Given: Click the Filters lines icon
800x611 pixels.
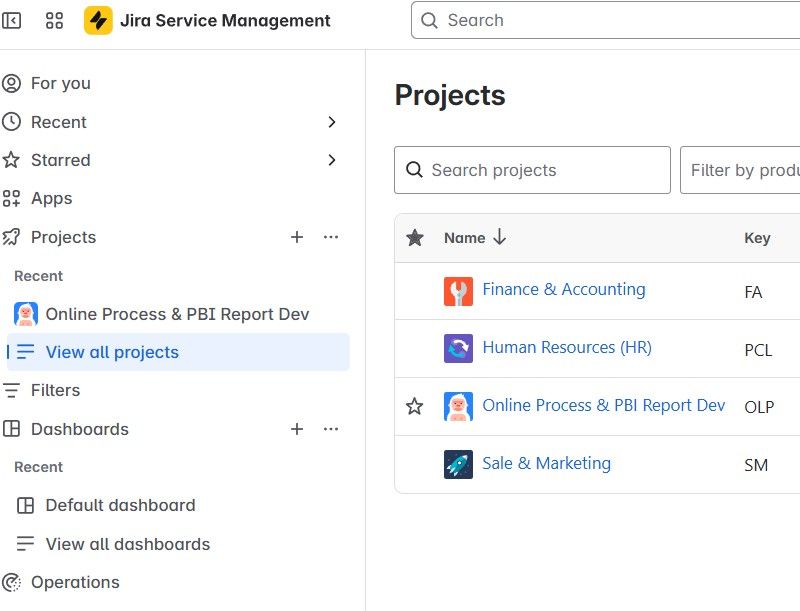Looking at the screenshot, I should coord(11,390).
